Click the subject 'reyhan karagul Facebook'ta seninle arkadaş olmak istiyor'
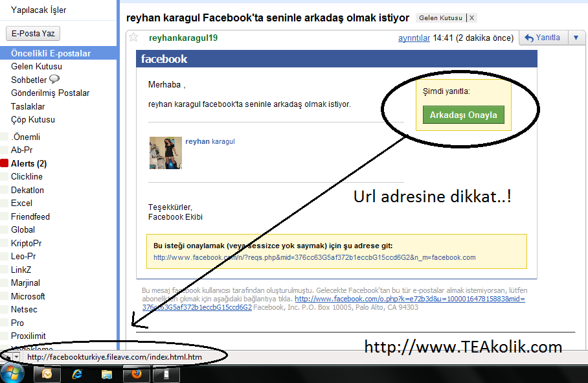This screenshot has height=383, width=588. (x=267, y=18)
